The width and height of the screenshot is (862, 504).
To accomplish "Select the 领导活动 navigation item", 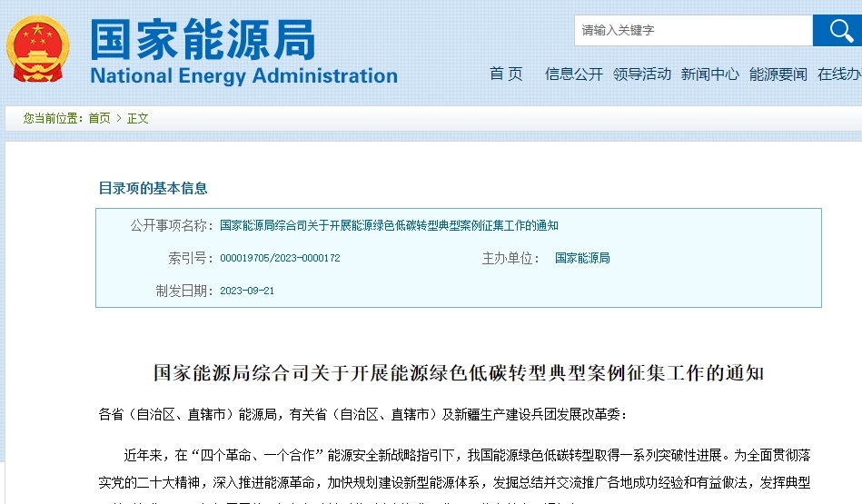I will (x=641, y=74).
